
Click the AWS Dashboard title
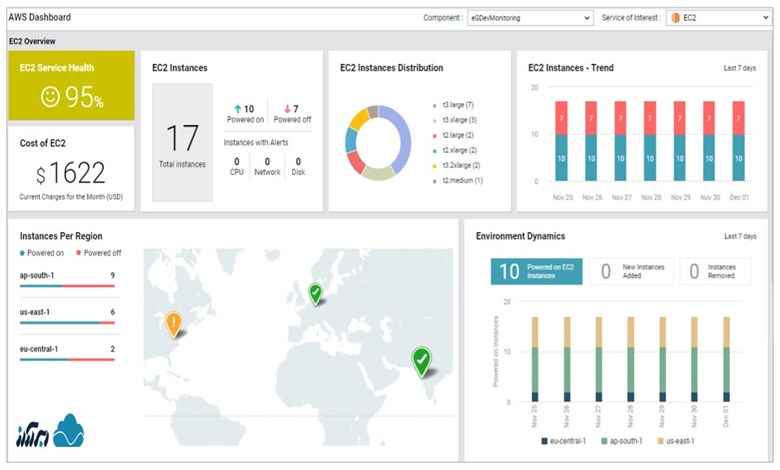(x=40, y=17)
